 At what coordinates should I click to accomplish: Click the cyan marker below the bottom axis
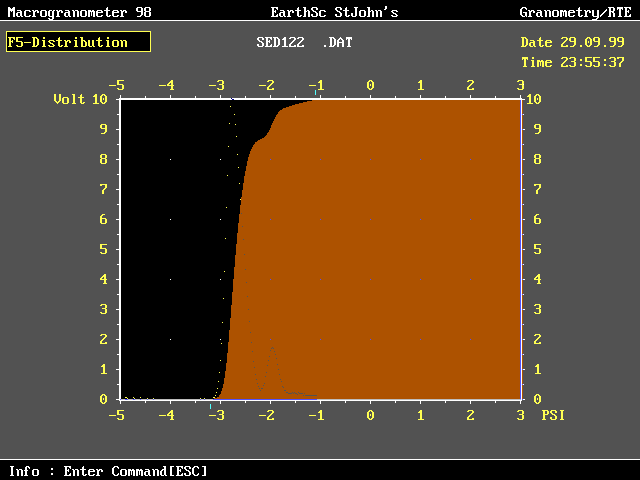(x=211, y=407)
